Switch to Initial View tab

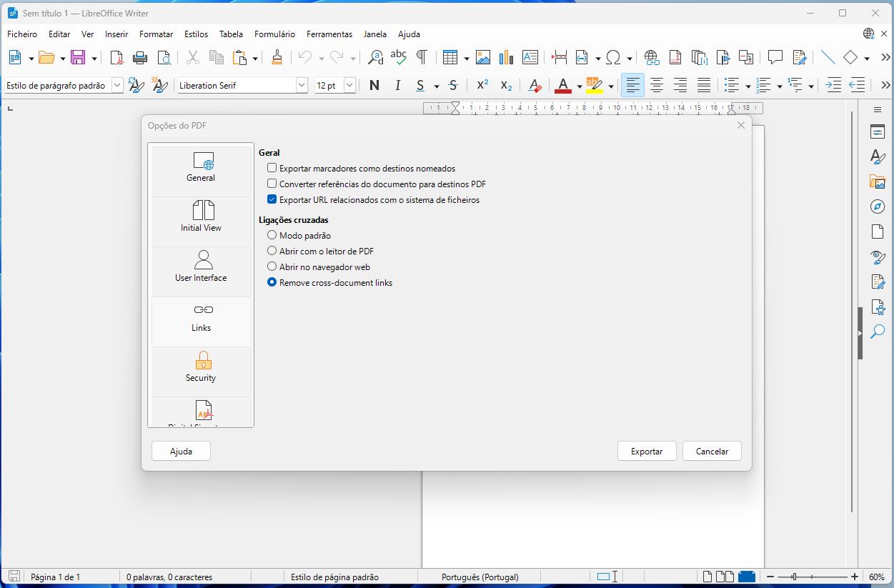click(202, 221)
